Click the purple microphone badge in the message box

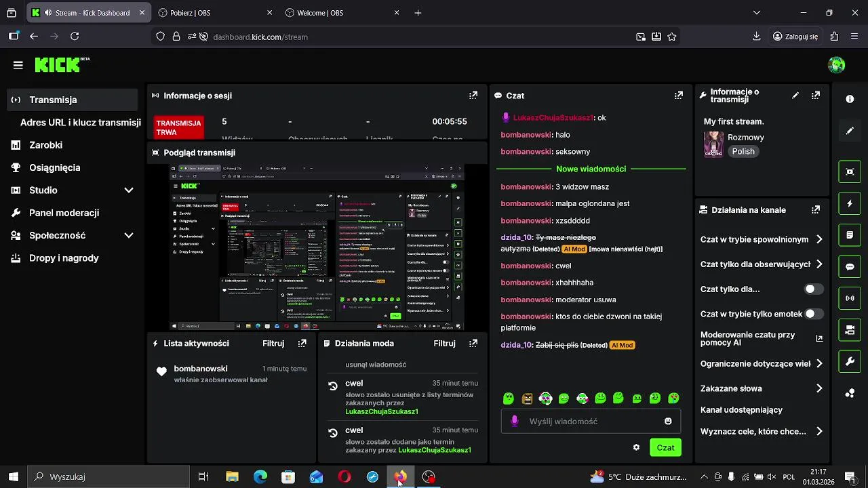click(514, 421)
